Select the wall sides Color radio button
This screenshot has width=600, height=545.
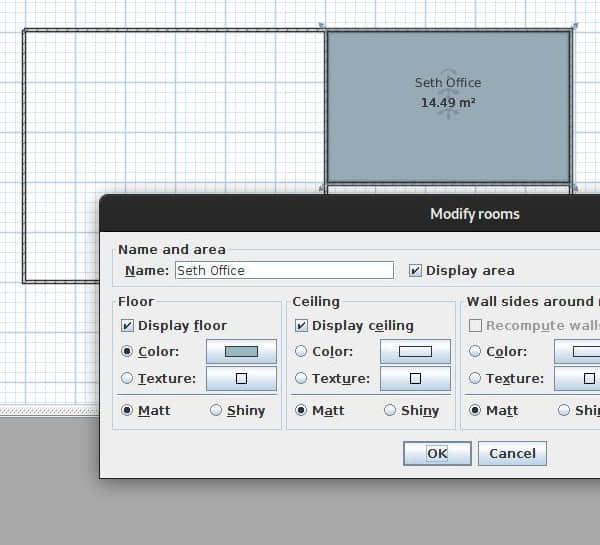[x=475, y=351]
